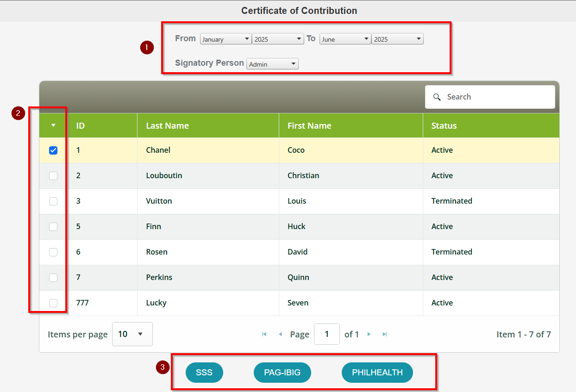
Task: Click the search magnifier icon
Action: pos(437,97)
